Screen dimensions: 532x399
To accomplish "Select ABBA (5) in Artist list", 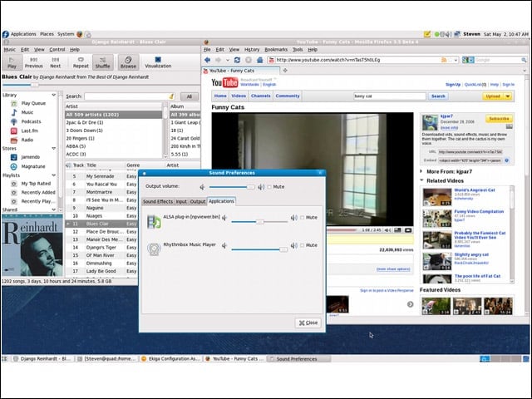I will point(114,146).
